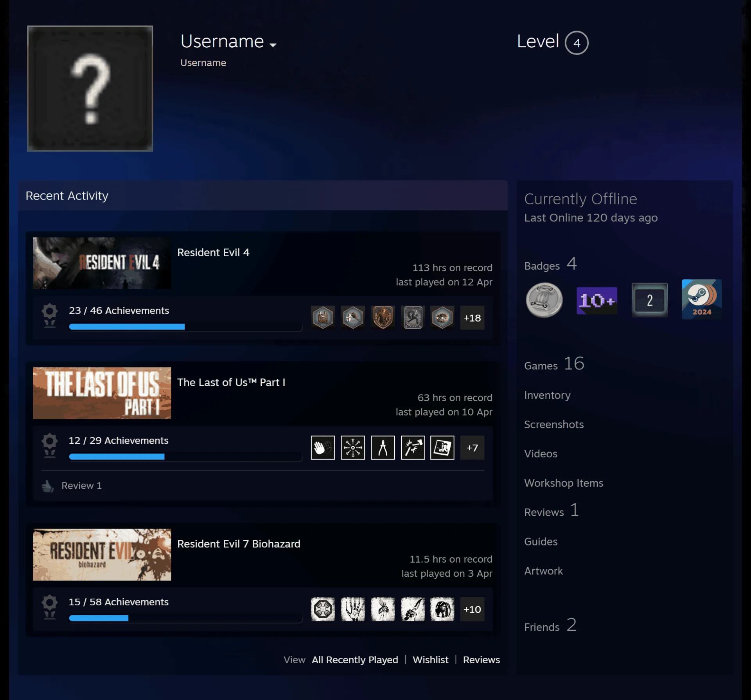Click the Resident Evil 4 banner thumbnail
This screenshot has width=751, height=700.
click(102, 263)
